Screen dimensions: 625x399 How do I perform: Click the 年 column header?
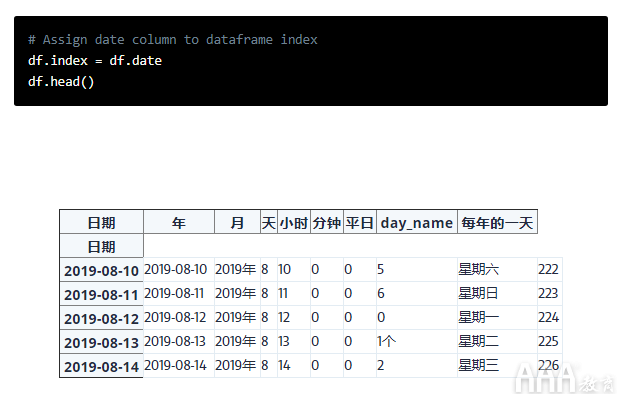click(179, 222)
